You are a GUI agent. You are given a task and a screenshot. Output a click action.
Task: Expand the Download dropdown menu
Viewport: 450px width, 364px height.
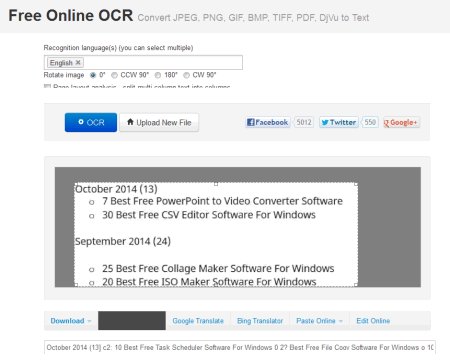click(x=71, y=321)
